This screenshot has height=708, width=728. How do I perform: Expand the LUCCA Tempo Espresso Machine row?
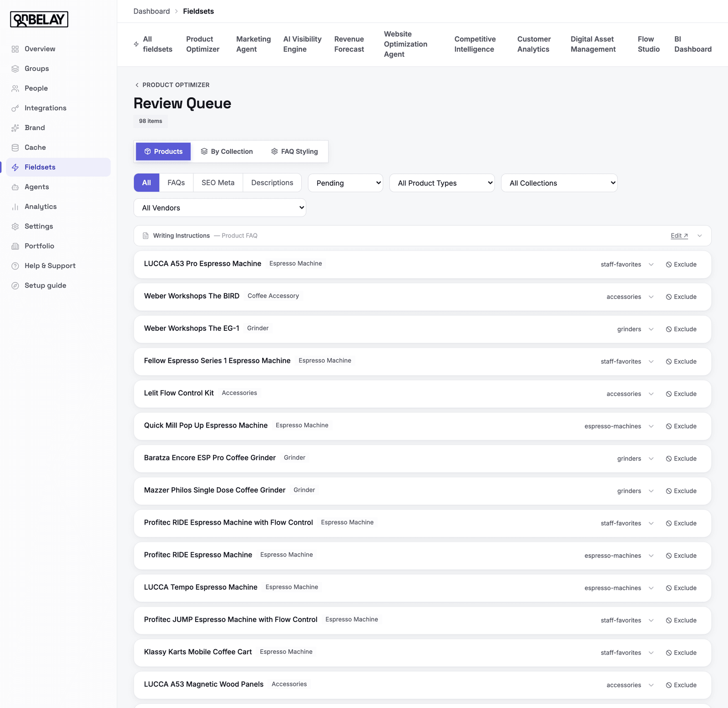point(651,588)
